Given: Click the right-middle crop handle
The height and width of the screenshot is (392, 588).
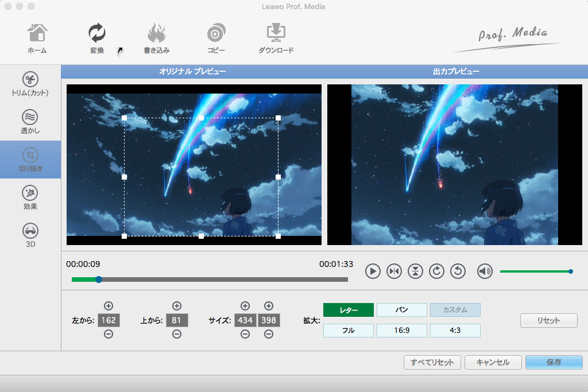Looking at the screenshot, I should point(278,177).
